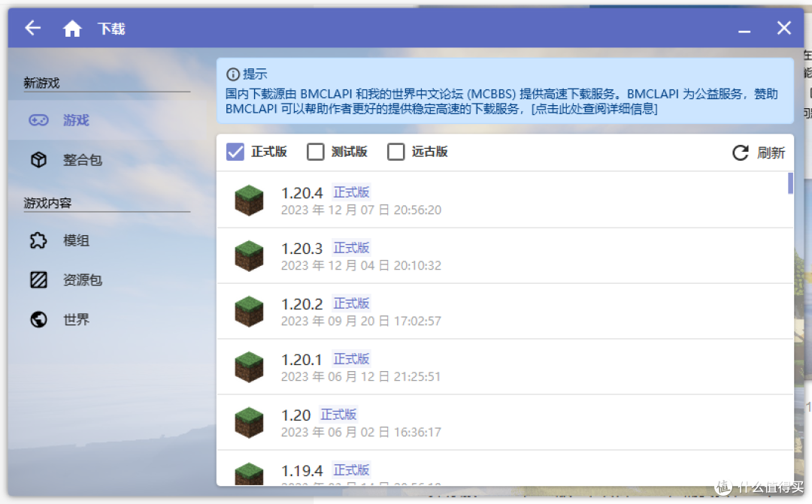The width and height of the screenshot is (812, 504).
Task: Click the info icon next to 提示
Action: click(x=233, y=74)
